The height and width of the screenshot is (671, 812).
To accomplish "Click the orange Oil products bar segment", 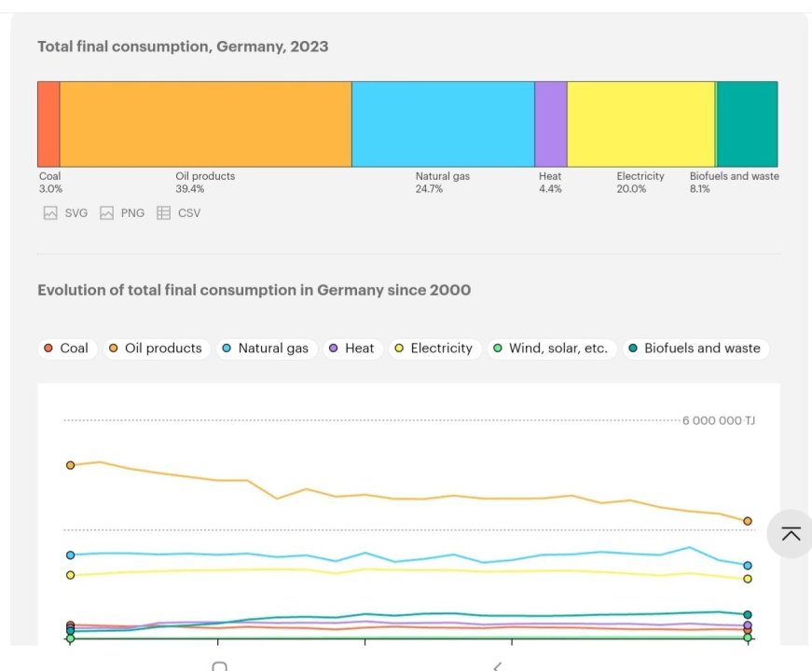I will [205, 124].
